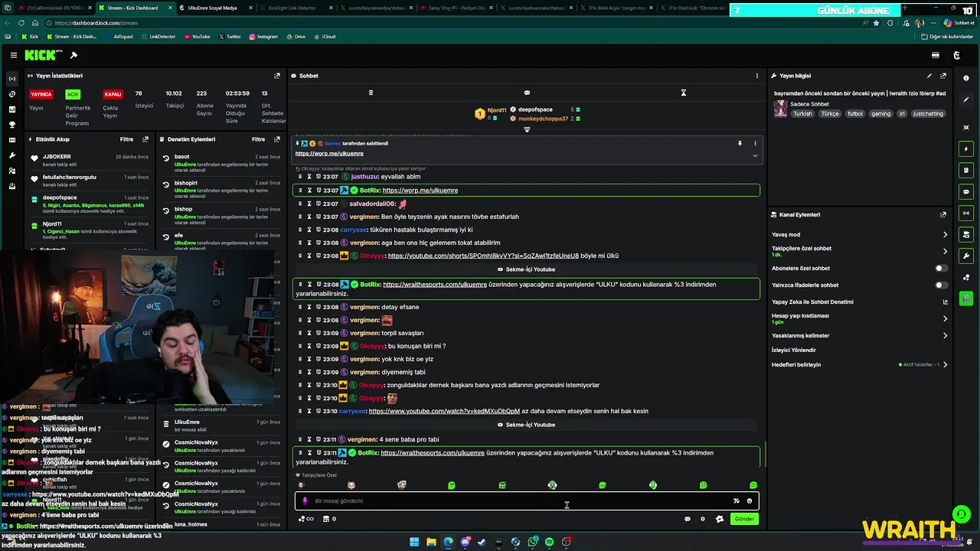The height and width of the screenshot is (551, 980).
Task: Click the gavel moderation icon next to KICK logo
Action: [x=73, y=55]
